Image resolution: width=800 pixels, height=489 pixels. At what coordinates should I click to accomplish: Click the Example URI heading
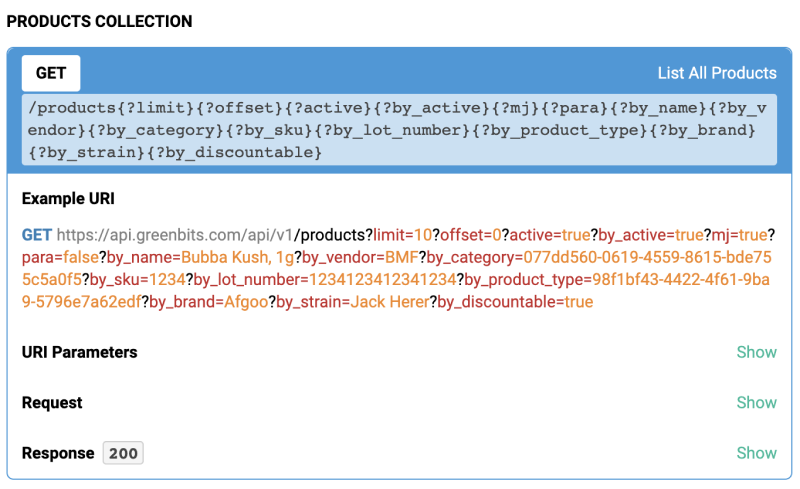click(x=65, y=198)
